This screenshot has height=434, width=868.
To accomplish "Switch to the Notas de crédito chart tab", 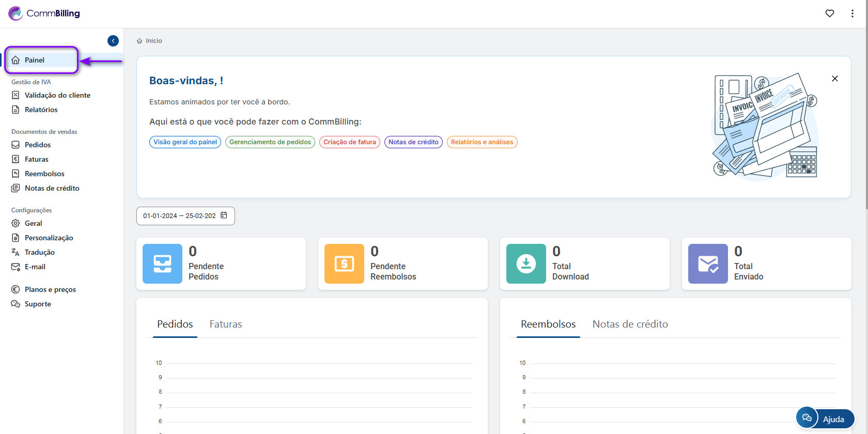I will click(x=630, y=324).
